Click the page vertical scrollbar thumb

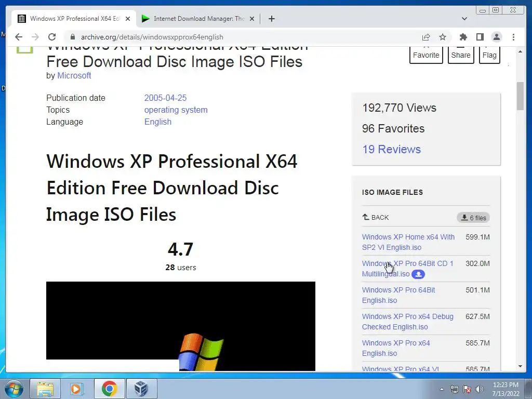pos(520,96)
